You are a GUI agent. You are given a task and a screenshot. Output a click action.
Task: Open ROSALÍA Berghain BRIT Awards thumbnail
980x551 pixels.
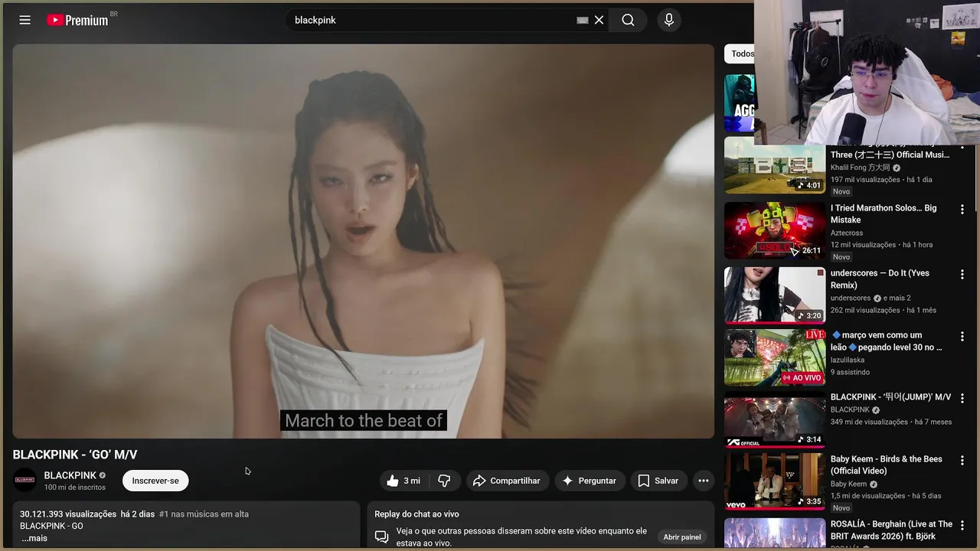pos(775,533)
